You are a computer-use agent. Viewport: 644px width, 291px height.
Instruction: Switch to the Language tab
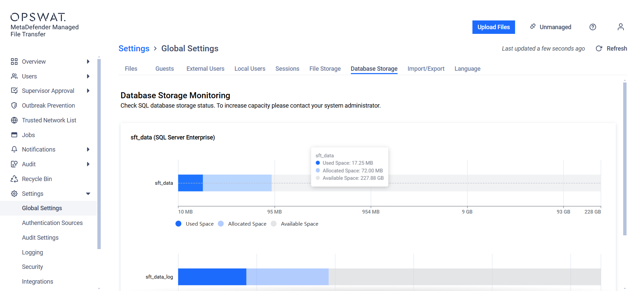467,69
